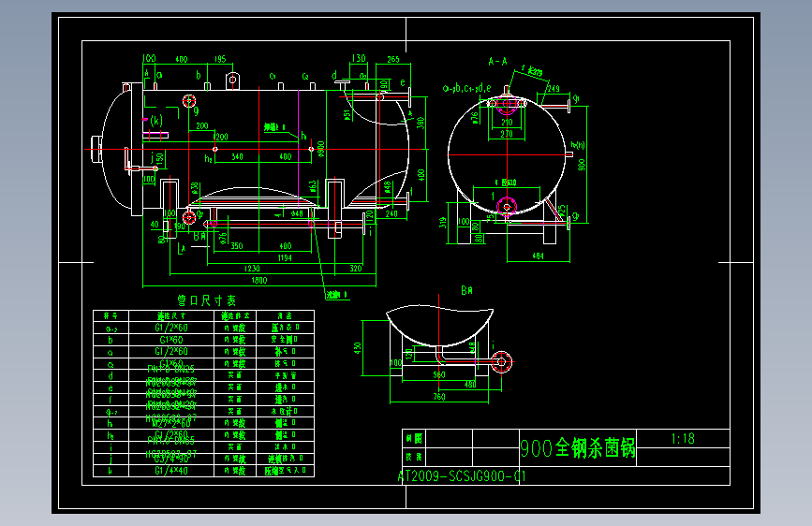Click the "G1/4×40" cell in row k
This screenshot has width=812, height=526.
tap(171, 471)
